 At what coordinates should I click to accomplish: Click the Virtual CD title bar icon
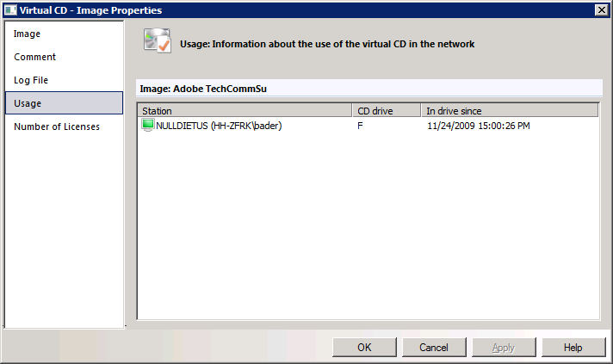pyautogui.click(x=10, y=10)
